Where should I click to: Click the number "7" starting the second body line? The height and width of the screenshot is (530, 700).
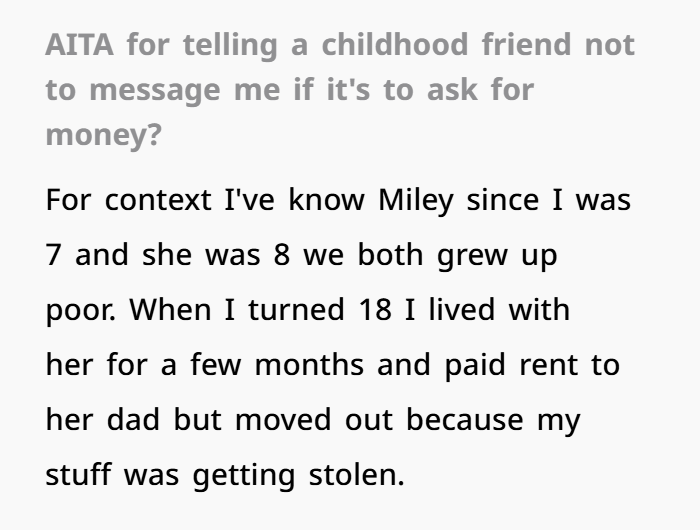point(55,254)
